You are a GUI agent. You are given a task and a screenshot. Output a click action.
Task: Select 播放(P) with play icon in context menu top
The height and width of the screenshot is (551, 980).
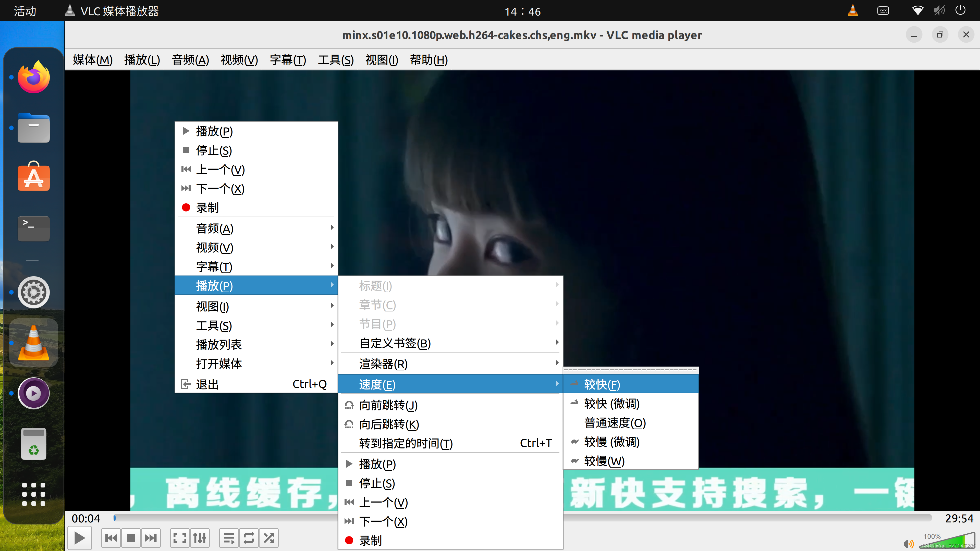pos(256,131)
